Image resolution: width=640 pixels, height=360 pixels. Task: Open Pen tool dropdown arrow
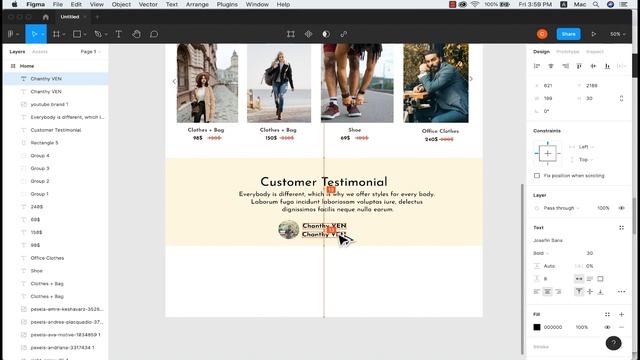click(106, 34)
